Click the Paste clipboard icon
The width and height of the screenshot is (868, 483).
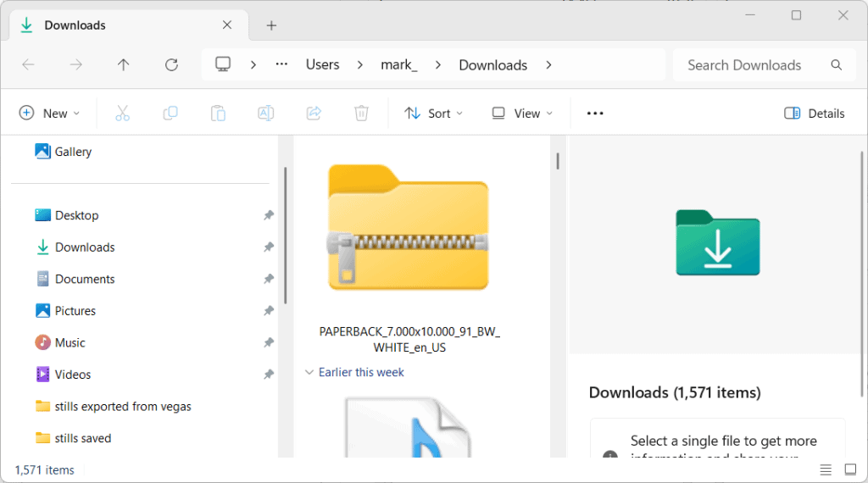tap(218, 114)
